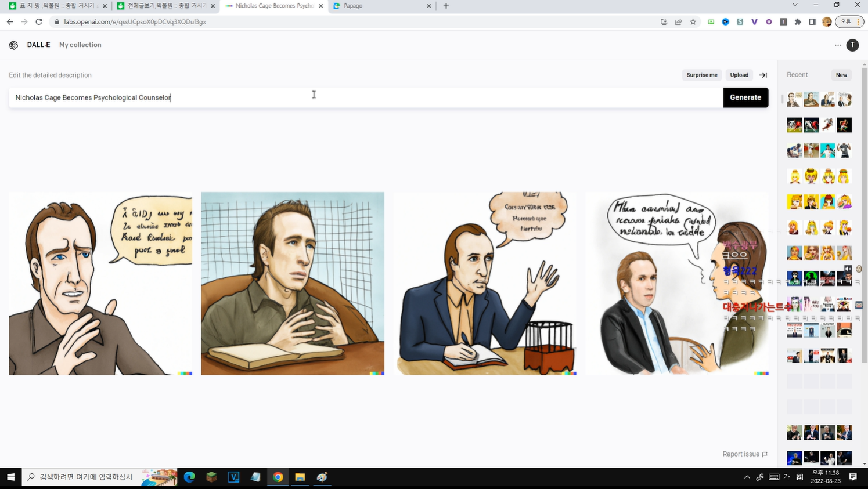Viewport: 868px width, 489px height.
Task: Close the Papago tab
Action: (x=429, y=6)
